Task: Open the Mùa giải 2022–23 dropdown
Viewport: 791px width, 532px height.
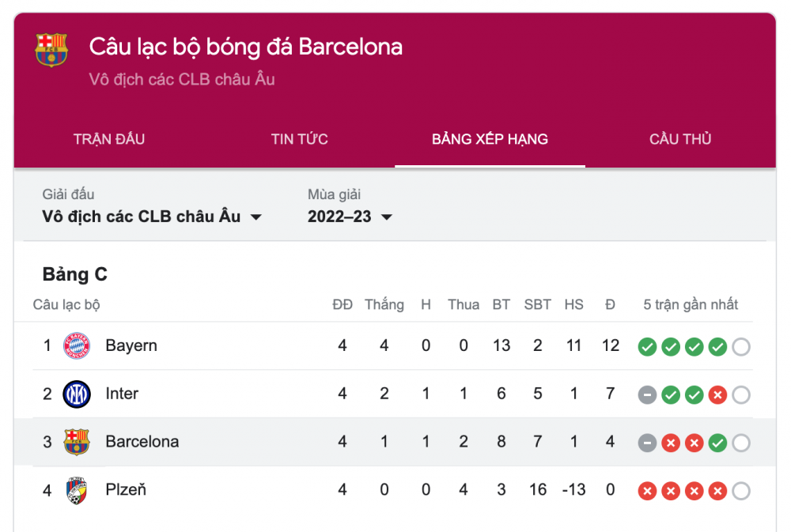Action: click(x=350, y=217)
